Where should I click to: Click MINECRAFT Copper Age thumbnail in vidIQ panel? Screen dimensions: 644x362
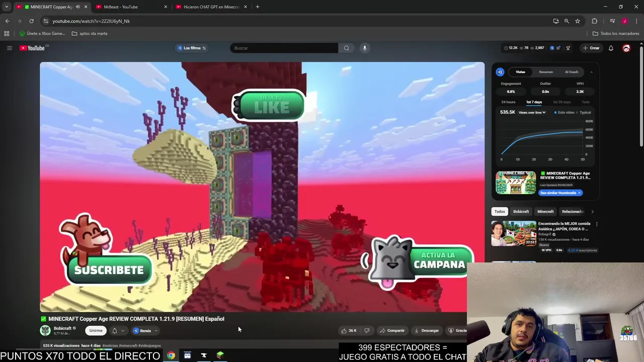[516, 183]
